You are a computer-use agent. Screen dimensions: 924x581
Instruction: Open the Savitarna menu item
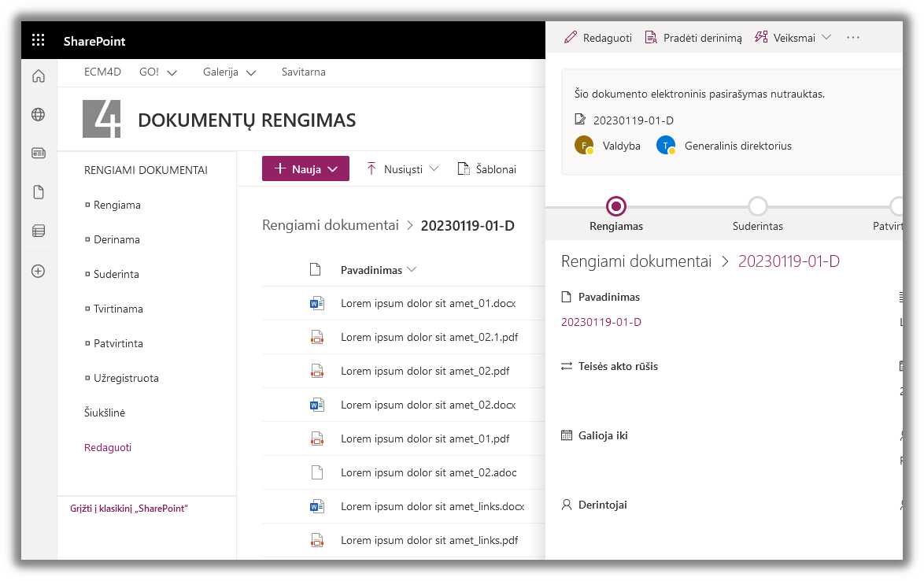303,72
